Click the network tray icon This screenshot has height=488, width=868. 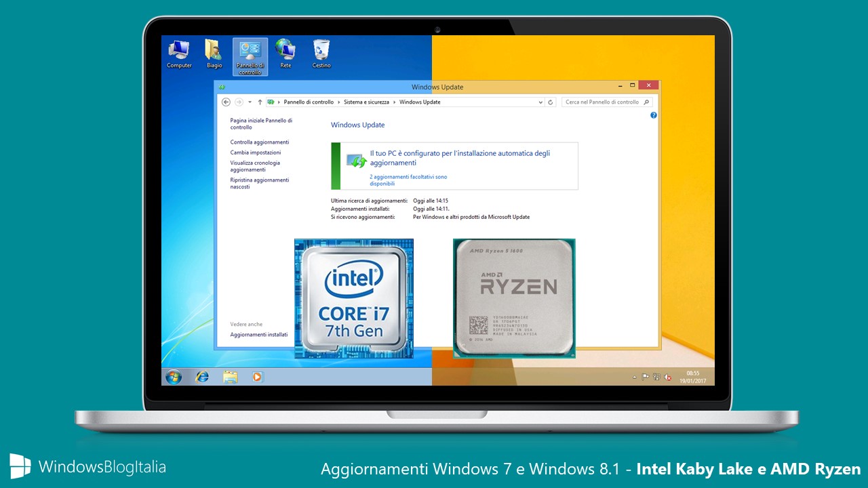click(x=656, y=377)
